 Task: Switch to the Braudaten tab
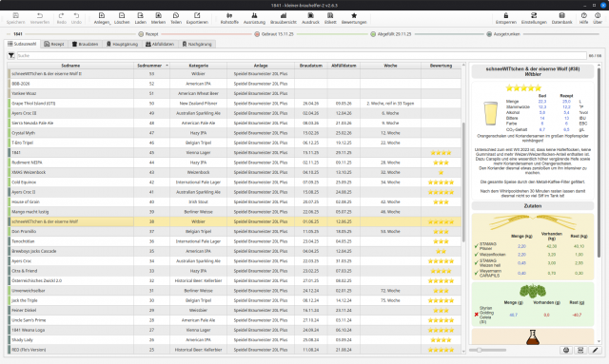[85, 44]
